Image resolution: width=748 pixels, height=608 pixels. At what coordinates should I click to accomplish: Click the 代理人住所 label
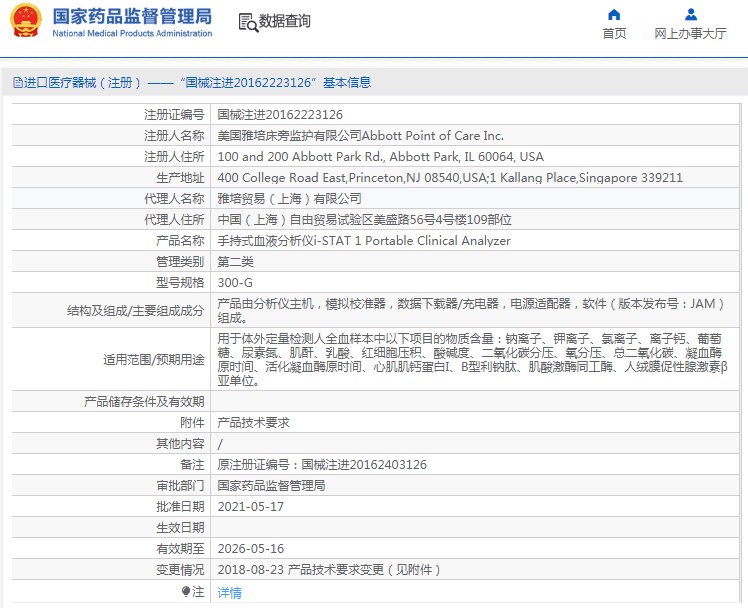pyautogui.click(x=174, y=219)
